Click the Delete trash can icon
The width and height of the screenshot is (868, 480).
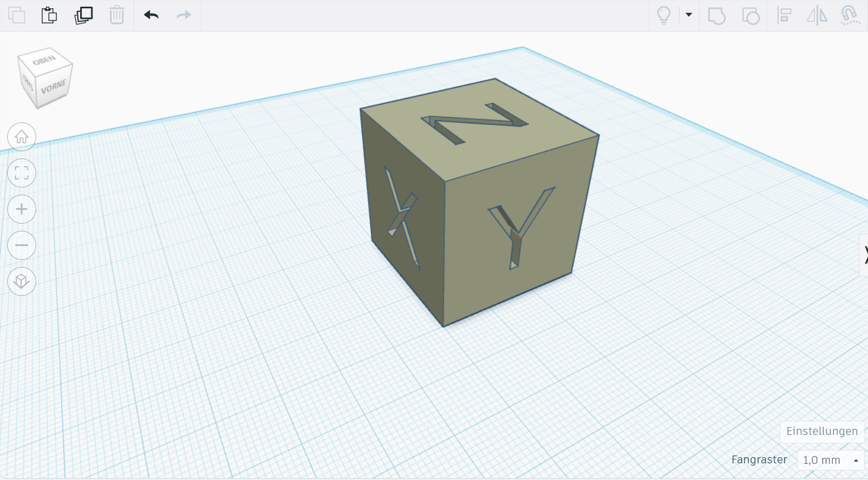pos(116,15)
